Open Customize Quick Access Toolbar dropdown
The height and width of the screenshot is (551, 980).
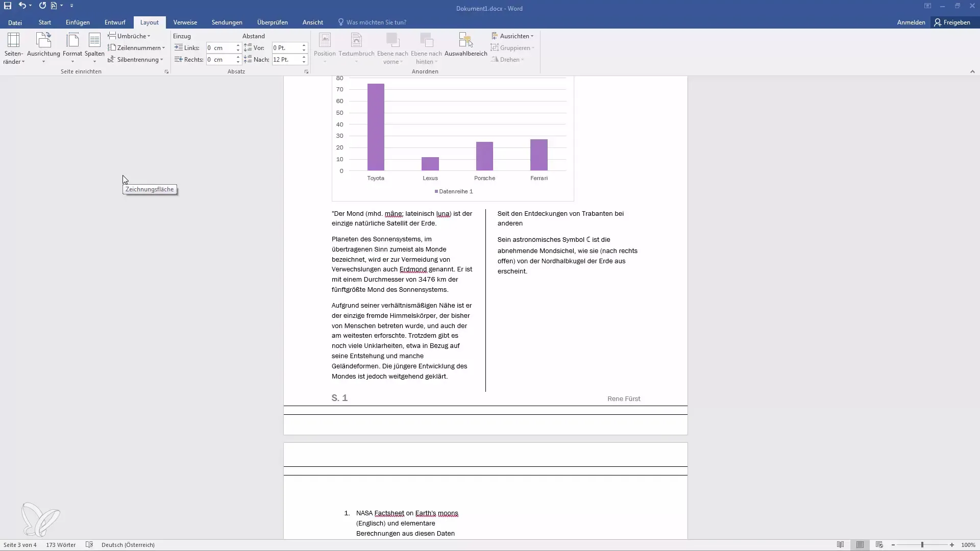(71, 6)
